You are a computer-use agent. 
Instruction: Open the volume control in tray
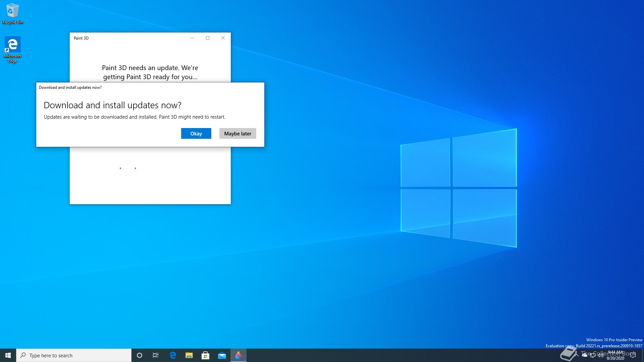(x=601, y=355)
